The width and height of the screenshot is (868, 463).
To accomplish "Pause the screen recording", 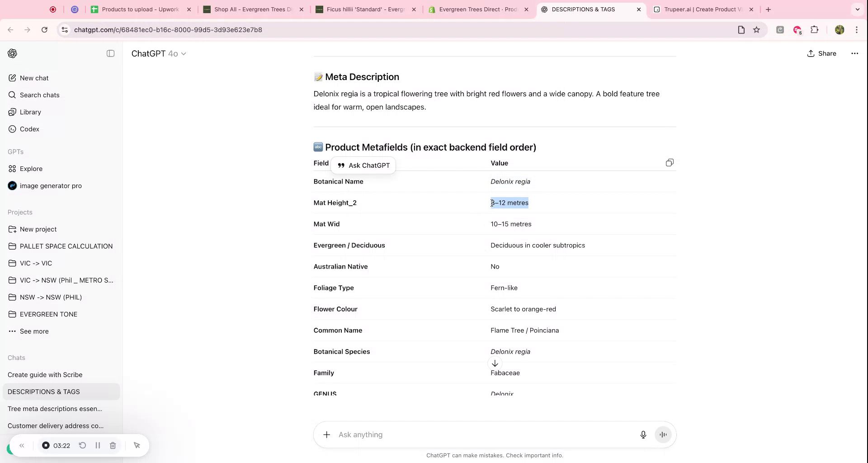I will pyautogui.click(x=98, y=445).
